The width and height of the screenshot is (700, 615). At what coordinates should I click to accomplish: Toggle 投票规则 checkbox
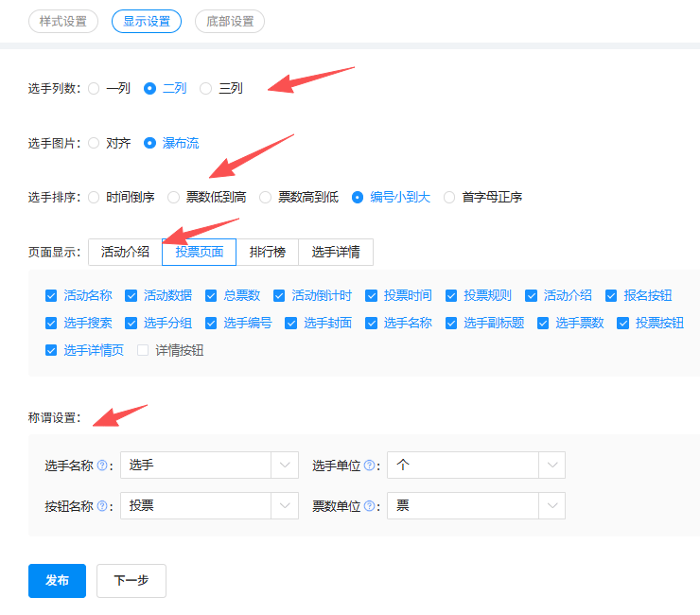(x=451, y=295)
